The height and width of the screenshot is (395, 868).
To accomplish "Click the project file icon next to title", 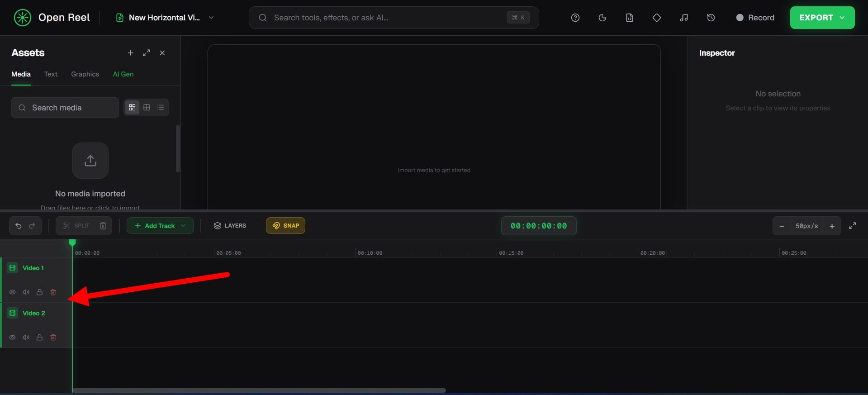I will click(x=120, y=18).
